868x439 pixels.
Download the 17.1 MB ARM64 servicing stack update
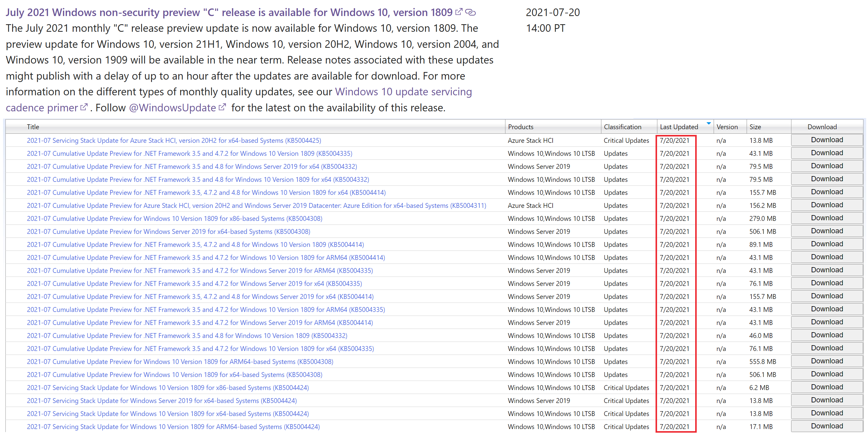click(827, 426)
